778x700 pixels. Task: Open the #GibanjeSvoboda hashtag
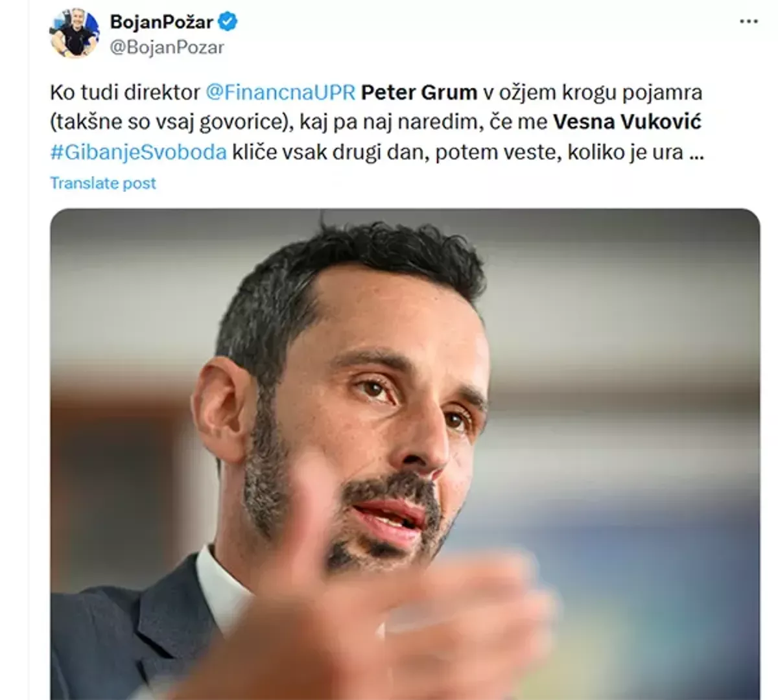(x=139, y=152)
